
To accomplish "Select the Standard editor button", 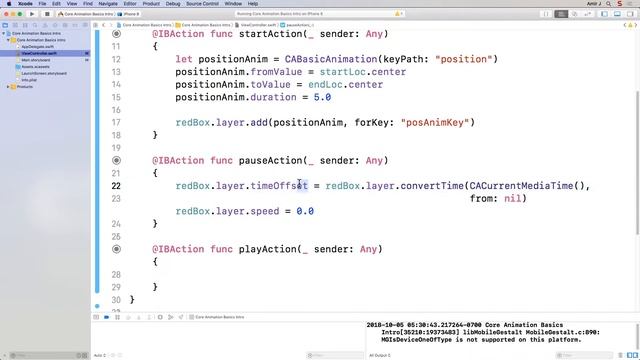I will (561, 14).
